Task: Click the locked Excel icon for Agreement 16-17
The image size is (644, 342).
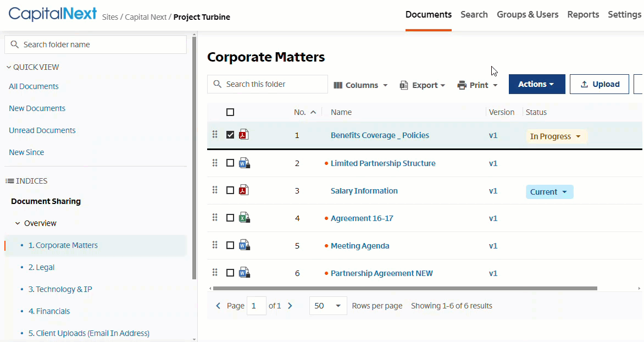Action: click(x=245, y=218)
